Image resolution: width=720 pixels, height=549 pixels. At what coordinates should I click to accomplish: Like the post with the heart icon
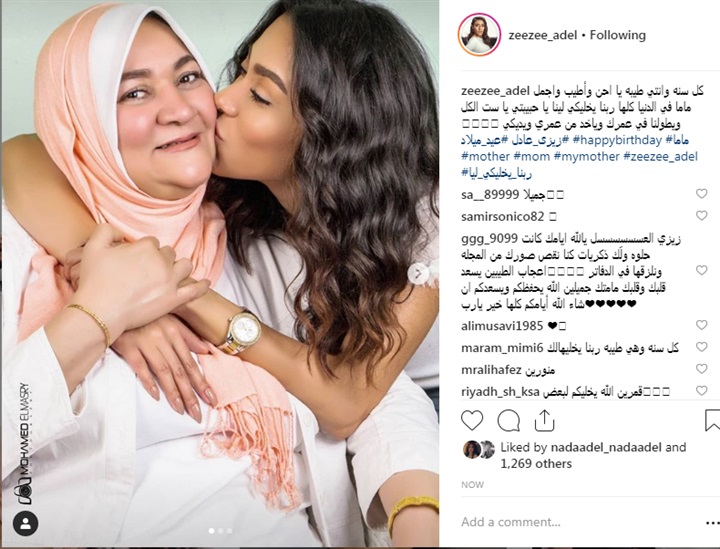472,420
